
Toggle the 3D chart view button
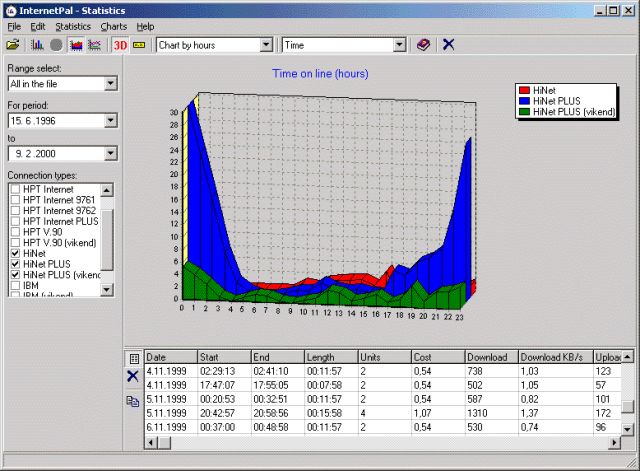coord(120,45)
